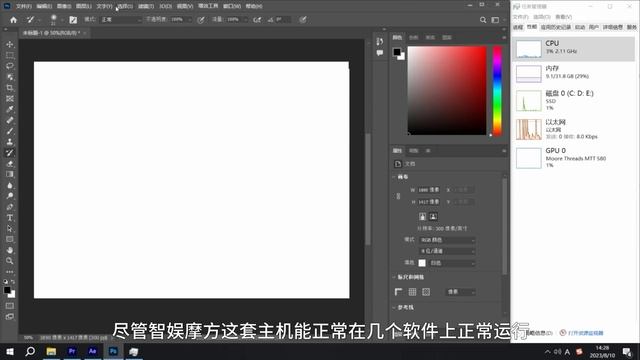Select the Eraser tool
Viewport: 640px width, 360px height.
[10, 164]
